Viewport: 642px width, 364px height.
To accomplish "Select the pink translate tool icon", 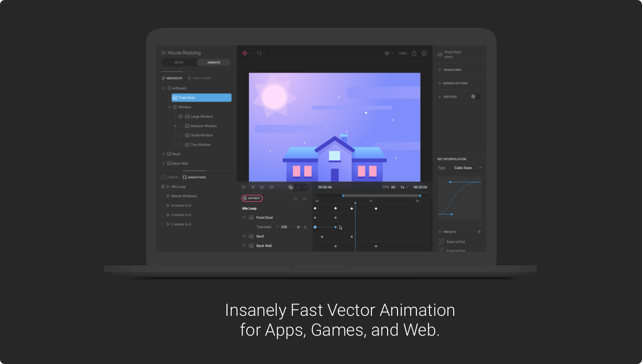I will pos(245,53).
